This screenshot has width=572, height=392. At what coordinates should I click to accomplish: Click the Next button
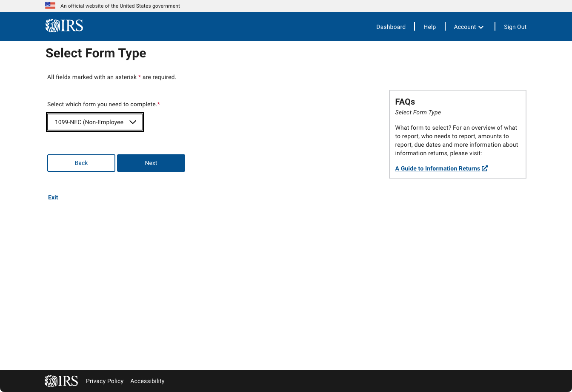click(x=151, y=163)
